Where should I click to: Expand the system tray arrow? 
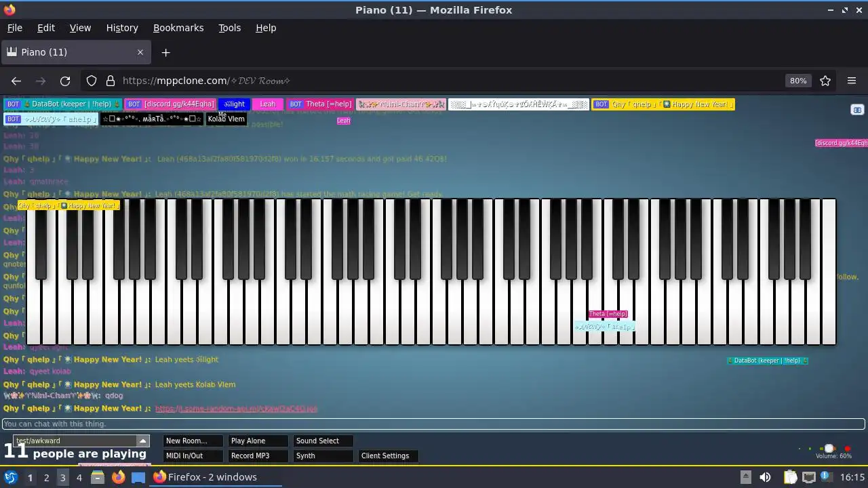[745, 477]
